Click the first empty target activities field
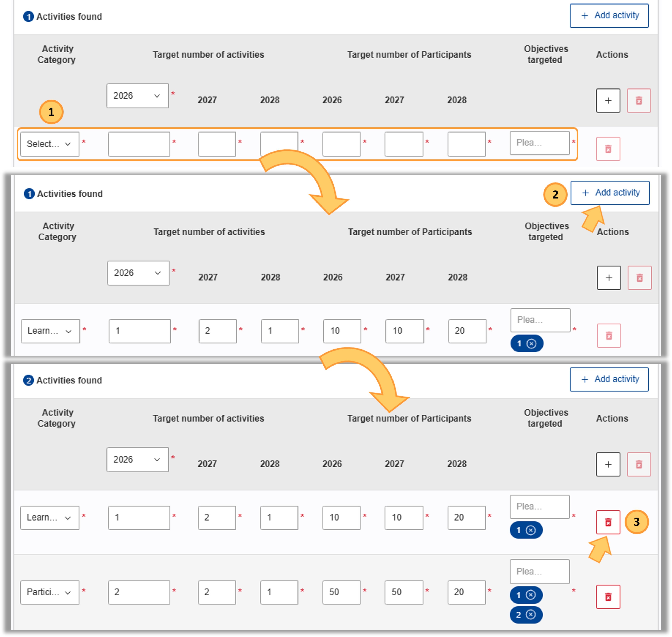 pos(139,144)
